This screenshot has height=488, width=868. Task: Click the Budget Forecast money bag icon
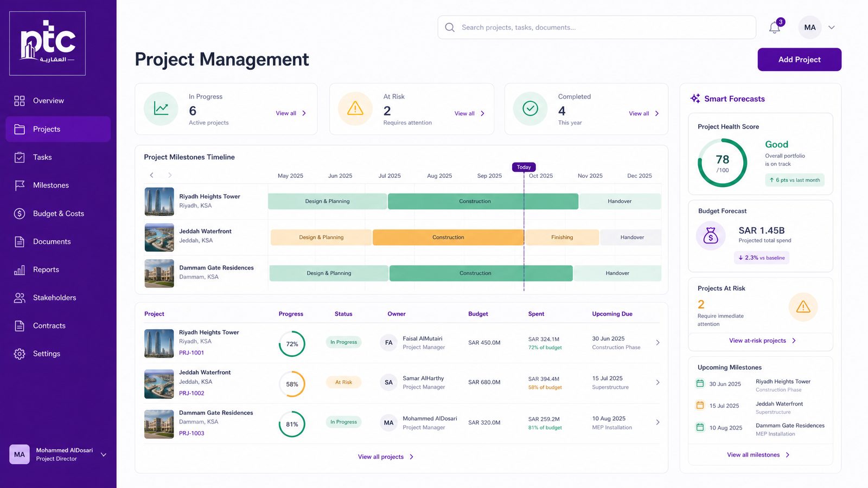coord(711,235)
